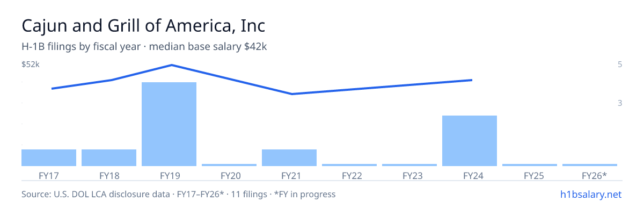Image resolution: width=644 pixels, height=215 pixels.
Task: Click the source disclosure data footnote
Action: pyautogui.click(x=178, y=194)
